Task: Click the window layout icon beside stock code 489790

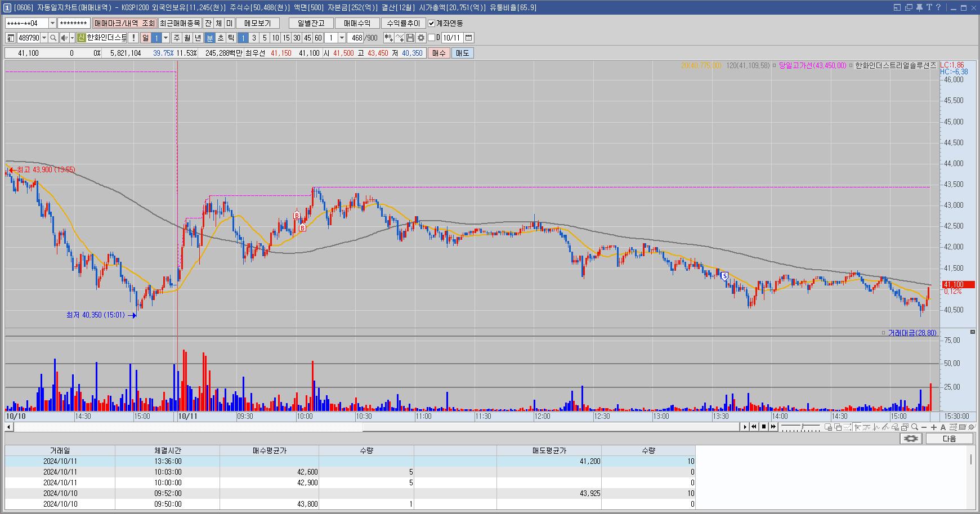Action: (x=11, y=38)
